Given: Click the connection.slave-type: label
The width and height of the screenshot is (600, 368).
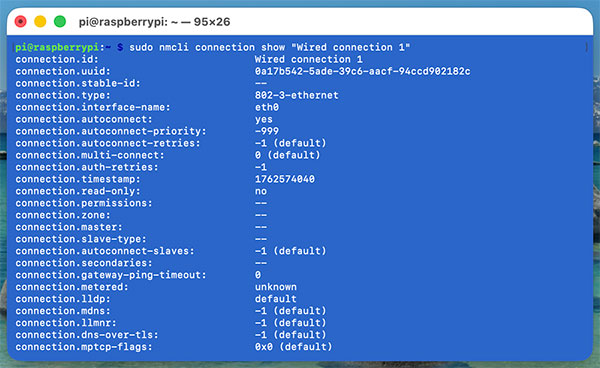Looking at the screenshot, I should 81,239.
